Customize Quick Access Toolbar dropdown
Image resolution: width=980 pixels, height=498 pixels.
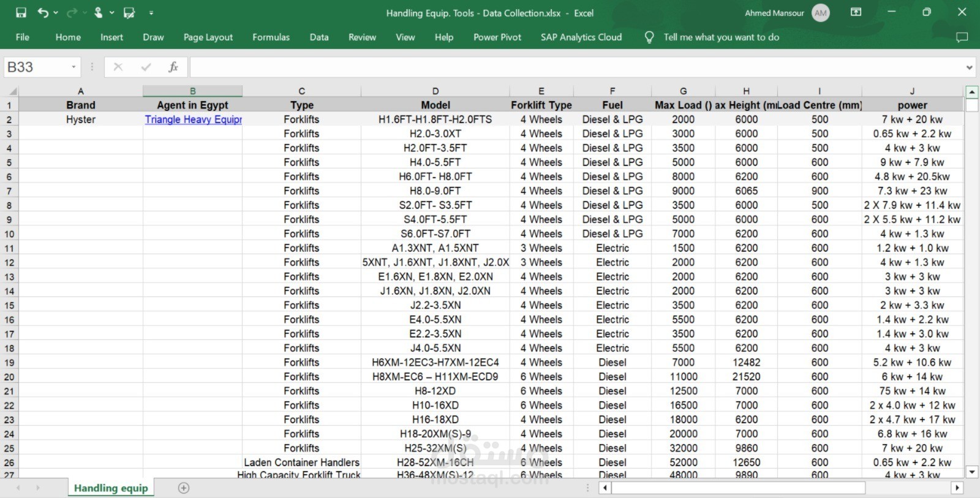click(x=151, y=12)
